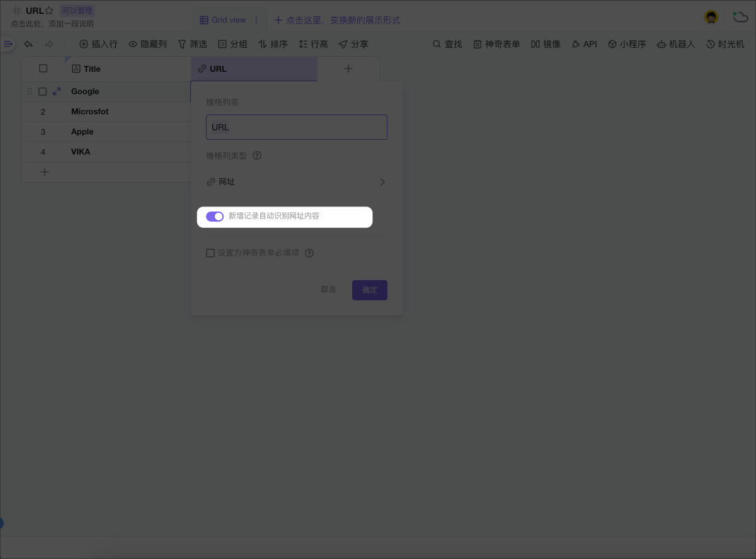
Task: Select the Google row checkbox
Action: [42, 91]
